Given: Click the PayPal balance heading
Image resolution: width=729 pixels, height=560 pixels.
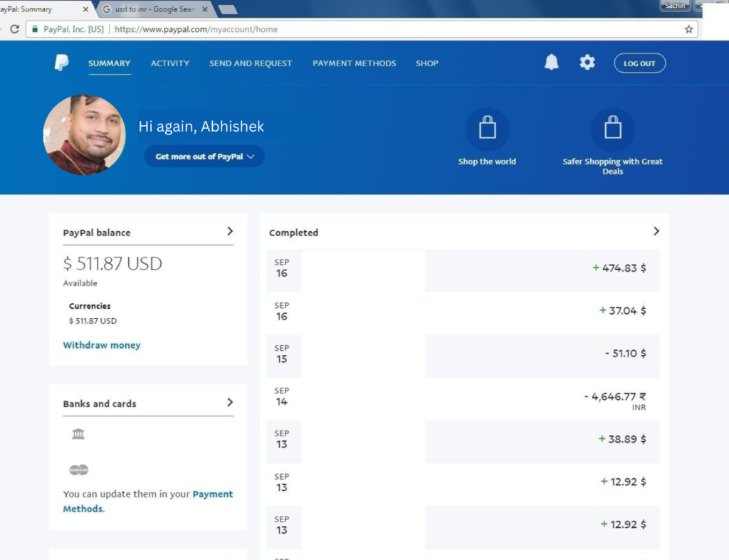Looking at the screenshot, I should click(x=97, y=233).
